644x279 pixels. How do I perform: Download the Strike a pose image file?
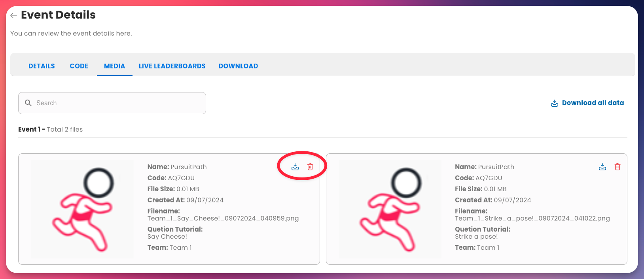[602, 167]
